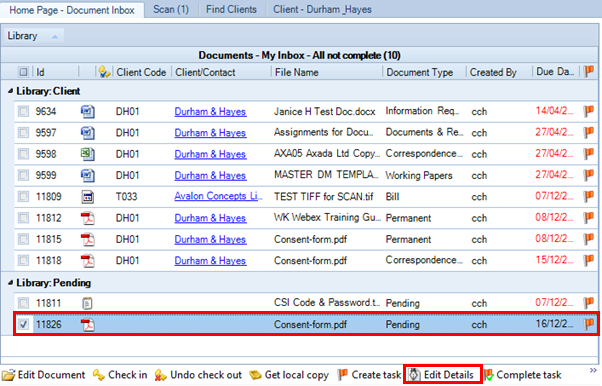Click Complete task toolbar button
Image resolution: width=602 pixels, height=386 pixels.
523,375
